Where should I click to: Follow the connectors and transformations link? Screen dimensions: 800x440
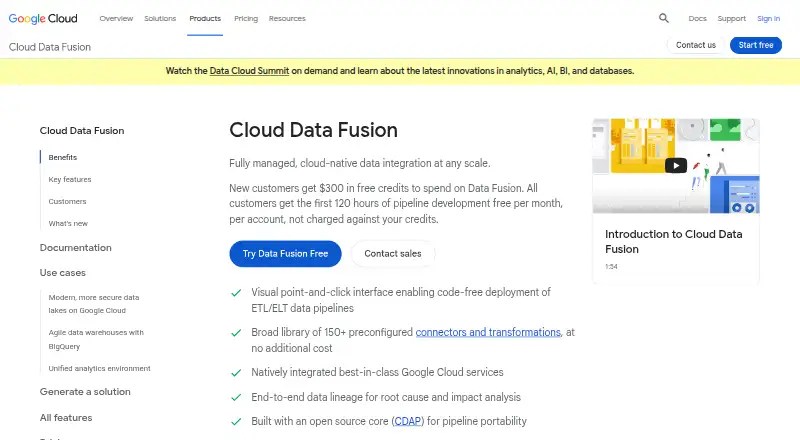[x=488, y=332]
